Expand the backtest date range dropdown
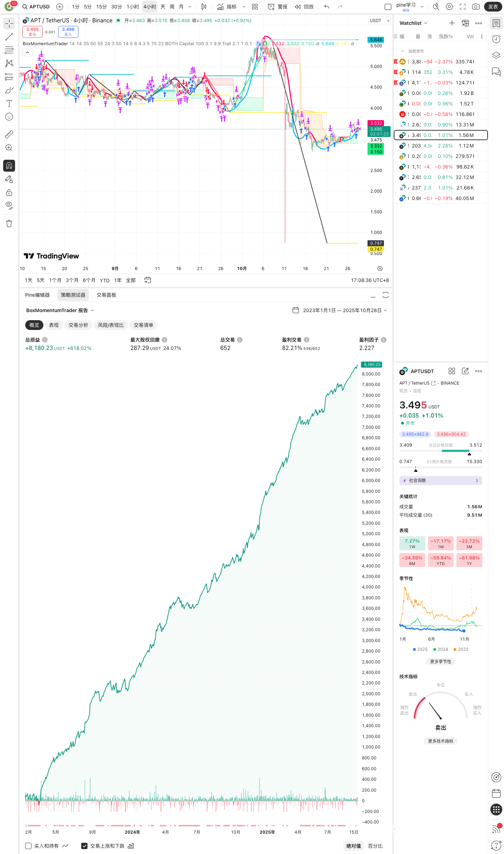The width and height of the screenshot is (504, 854). pos(340,310)
